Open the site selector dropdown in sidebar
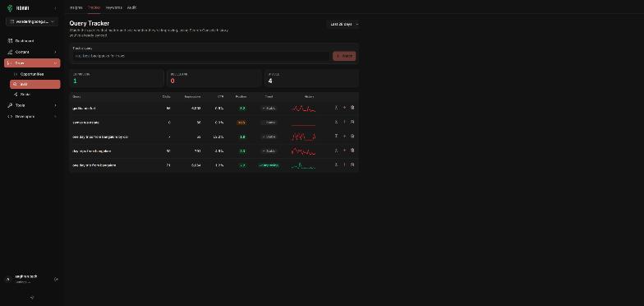644x306 pixels. pyautogui.click(x=32, y=21)
